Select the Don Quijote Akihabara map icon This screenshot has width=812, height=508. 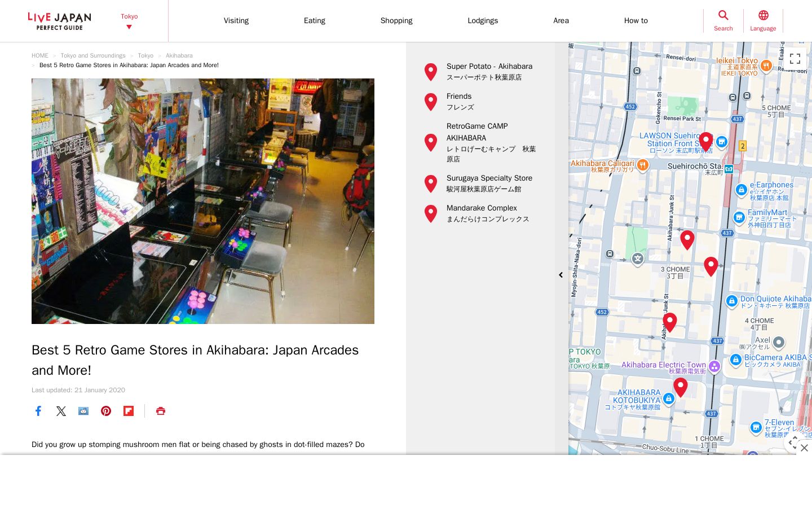732,301
